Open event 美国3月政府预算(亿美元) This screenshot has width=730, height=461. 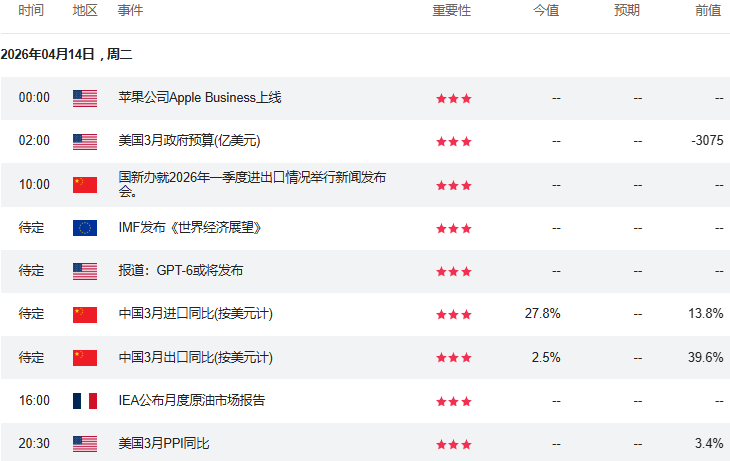(x=189, y=140)
